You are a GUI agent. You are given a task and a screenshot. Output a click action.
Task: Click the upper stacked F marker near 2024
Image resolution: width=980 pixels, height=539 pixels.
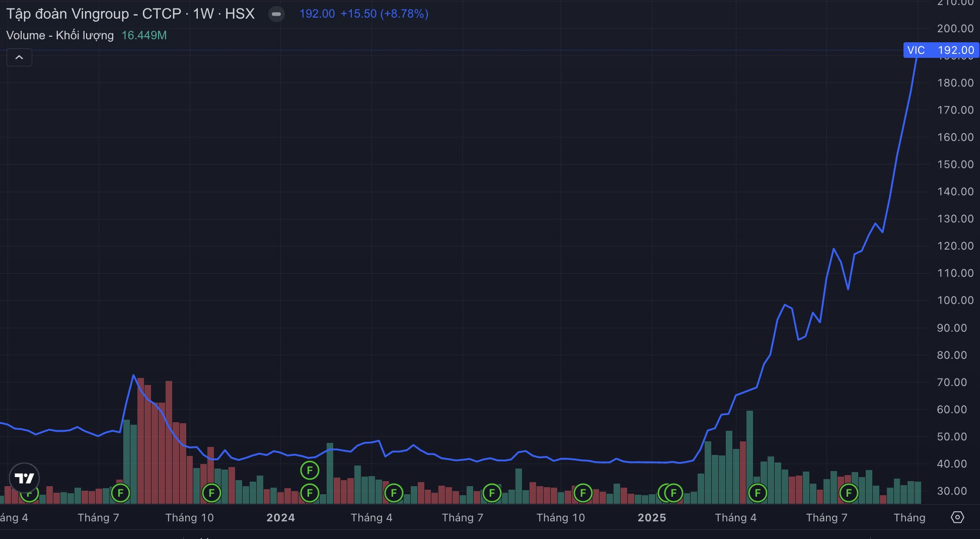click(310, 471)
